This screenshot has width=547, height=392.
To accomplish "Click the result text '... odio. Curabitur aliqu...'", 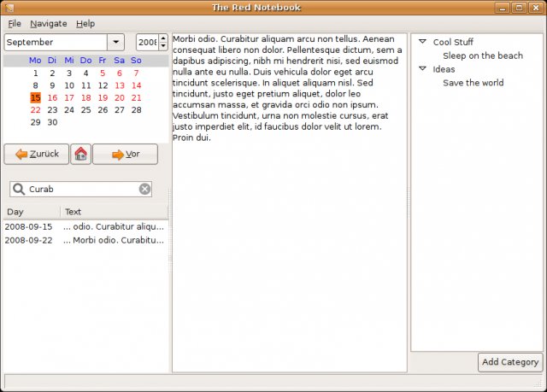I will point(114,227).
